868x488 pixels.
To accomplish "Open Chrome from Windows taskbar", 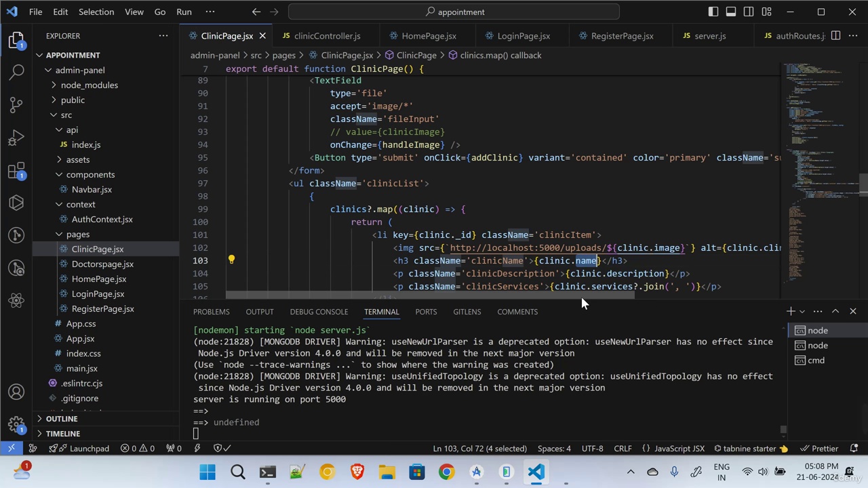I will pyautogui.click(x=446, y=472).
